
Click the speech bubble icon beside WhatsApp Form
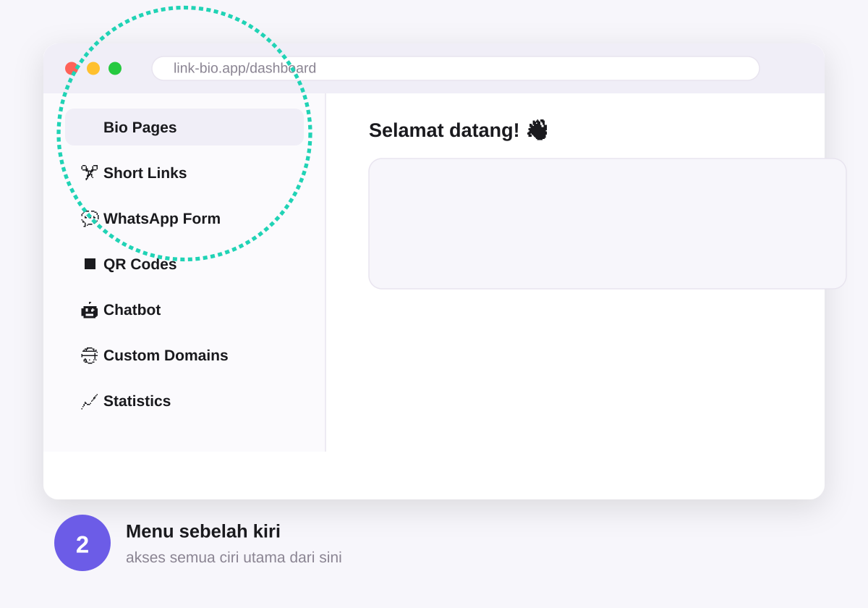pyautogui.click(x=90, y=219)
